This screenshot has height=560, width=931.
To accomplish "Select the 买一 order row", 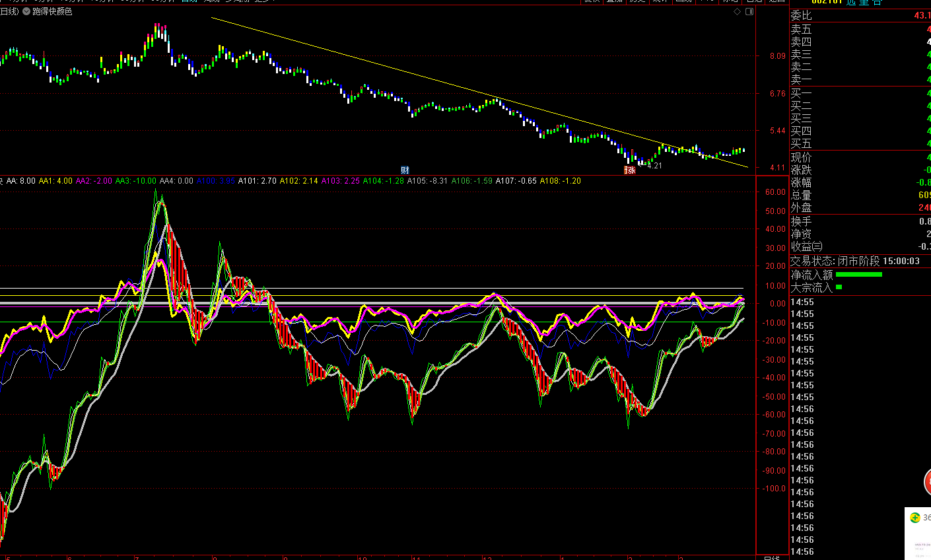I will coord(860,93).
